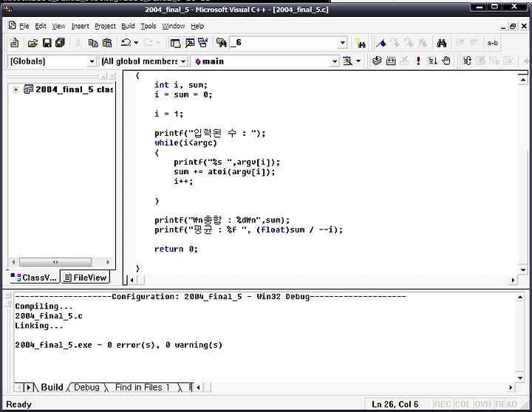The height and width of the screenshot is (412, 532).
Task: Click the Search binoculars with lightbulb icon
Action: [361, 43]
